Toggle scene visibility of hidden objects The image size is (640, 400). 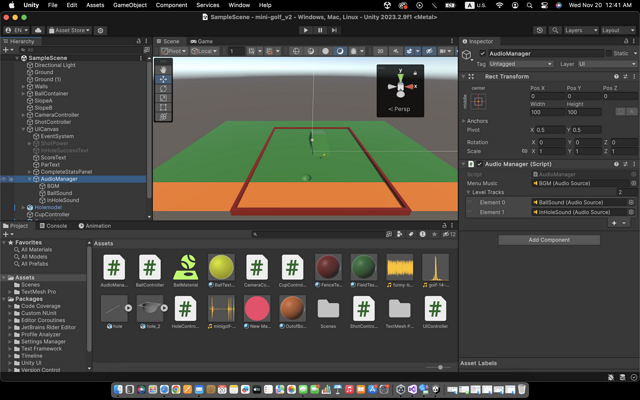(x=429, y=51)
